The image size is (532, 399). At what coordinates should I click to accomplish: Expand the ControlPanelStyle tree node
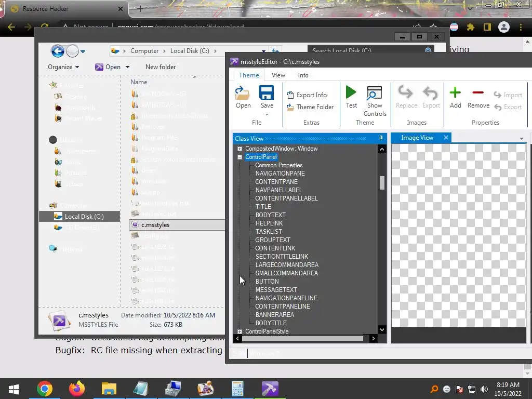point(240,331)
